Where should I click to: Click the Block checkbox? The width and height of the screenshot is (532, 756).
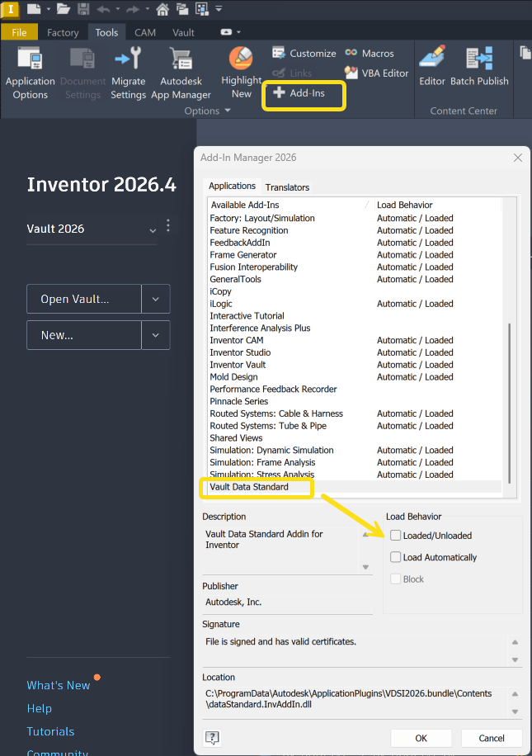(x=395, y=579)
